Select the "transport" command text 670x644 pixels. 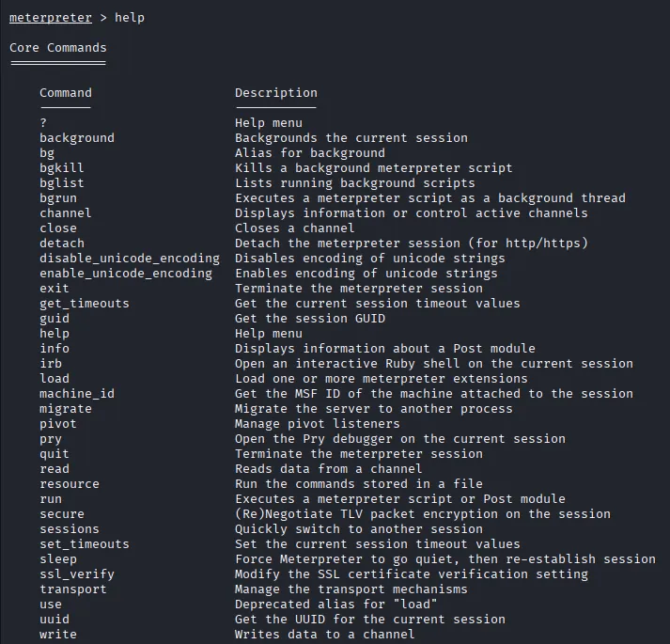click(x=73, y=589)
